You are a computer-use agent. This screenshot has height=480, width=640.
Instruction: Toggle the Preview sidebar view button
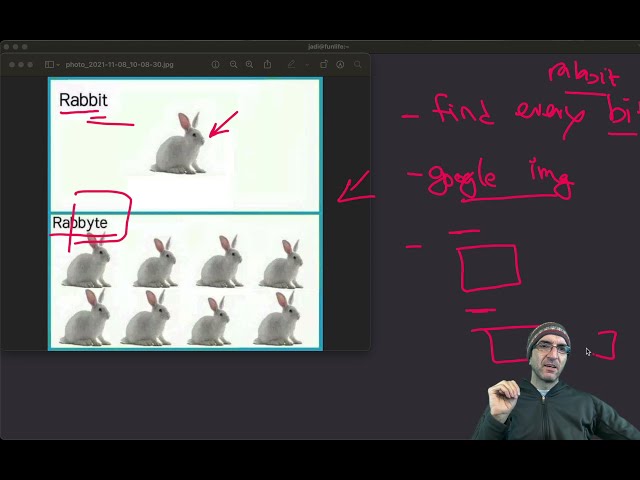49,64
